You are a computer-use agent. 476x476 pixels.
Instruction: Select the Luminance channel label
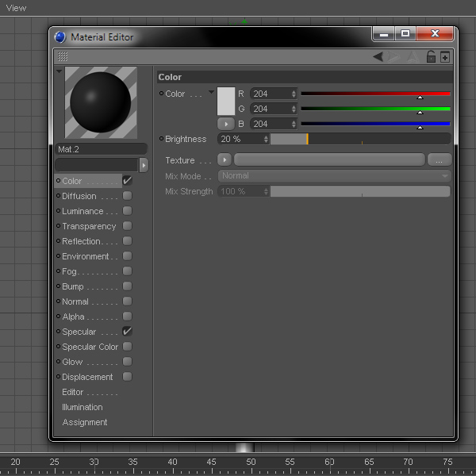point(83,211)
